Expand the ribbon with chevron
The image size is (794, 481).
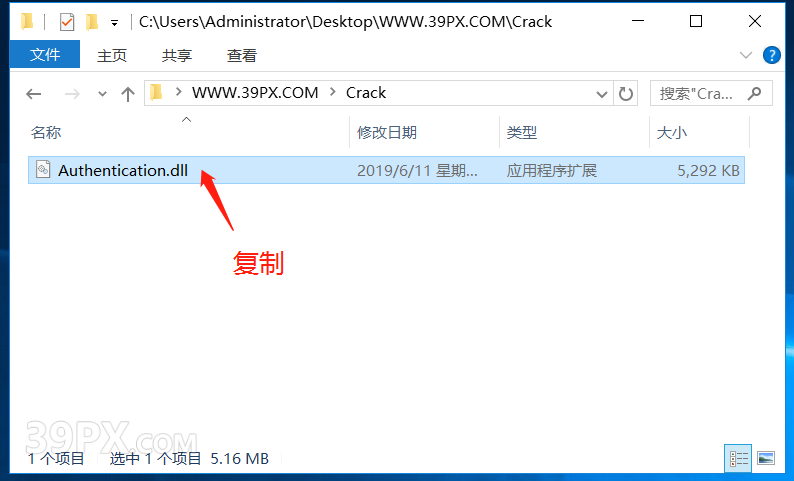pyautogui.click(x=745, y=55)
